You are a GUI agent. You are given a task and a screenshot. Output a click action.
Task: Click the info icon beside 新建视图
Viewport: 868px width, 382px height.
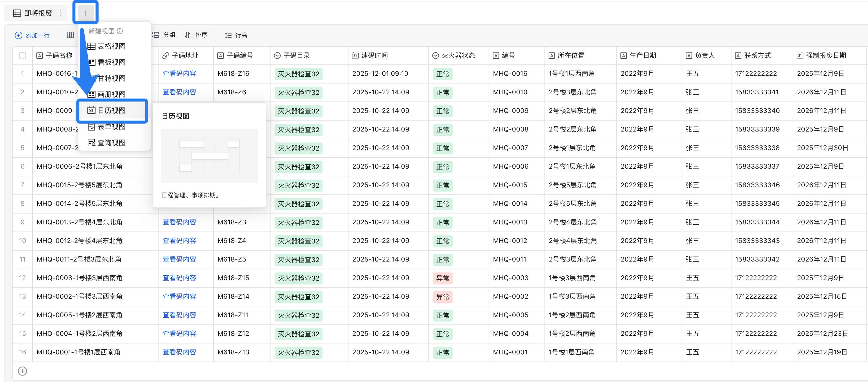click(x=120, y=31)
